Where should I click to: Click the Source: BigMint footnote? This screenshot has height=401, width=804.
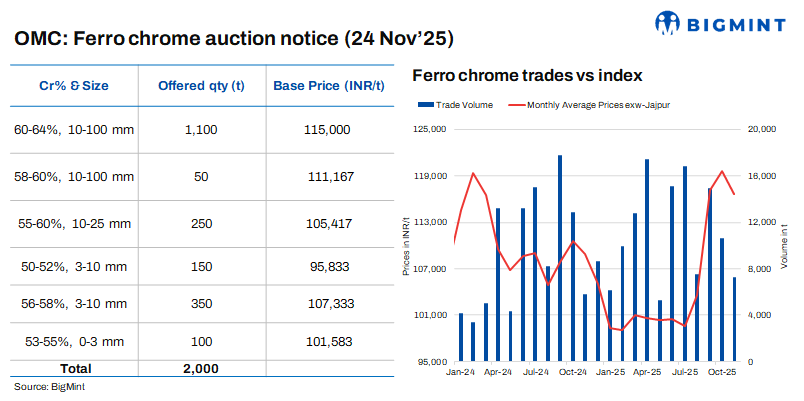pos(48,386)
